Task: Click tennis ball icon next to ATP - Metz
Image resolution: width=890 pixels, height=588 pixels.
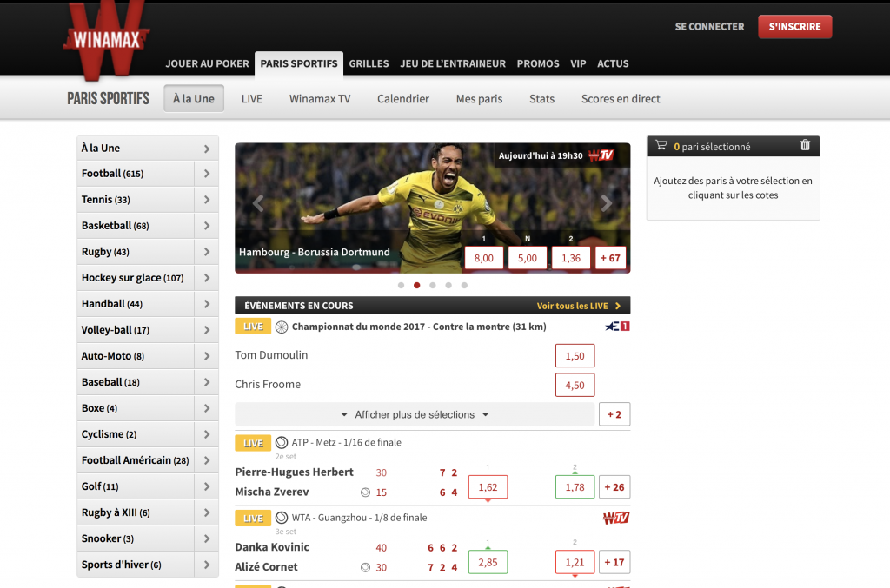Action: pyautogui.click(x=282, y=442)
